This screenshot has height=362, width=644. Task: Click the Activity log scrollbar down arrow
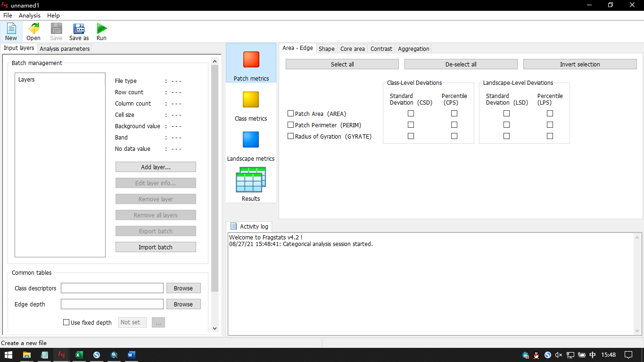638,331
